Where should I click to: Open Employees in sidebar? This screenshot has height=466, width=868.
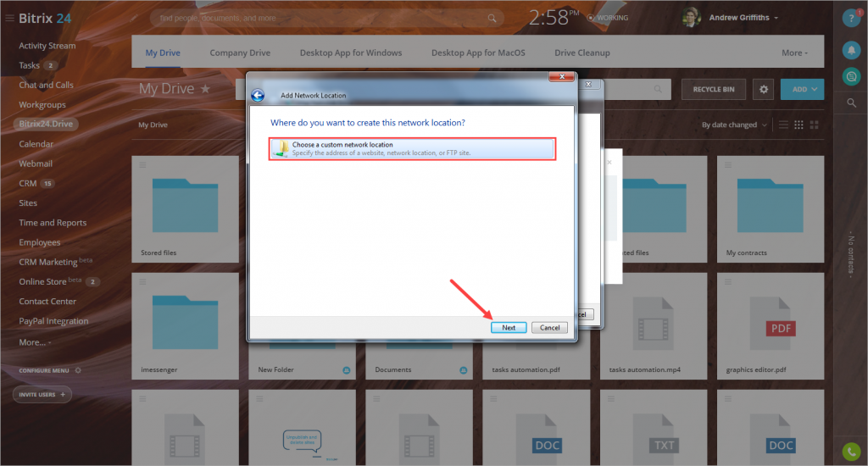coord(39,242)
